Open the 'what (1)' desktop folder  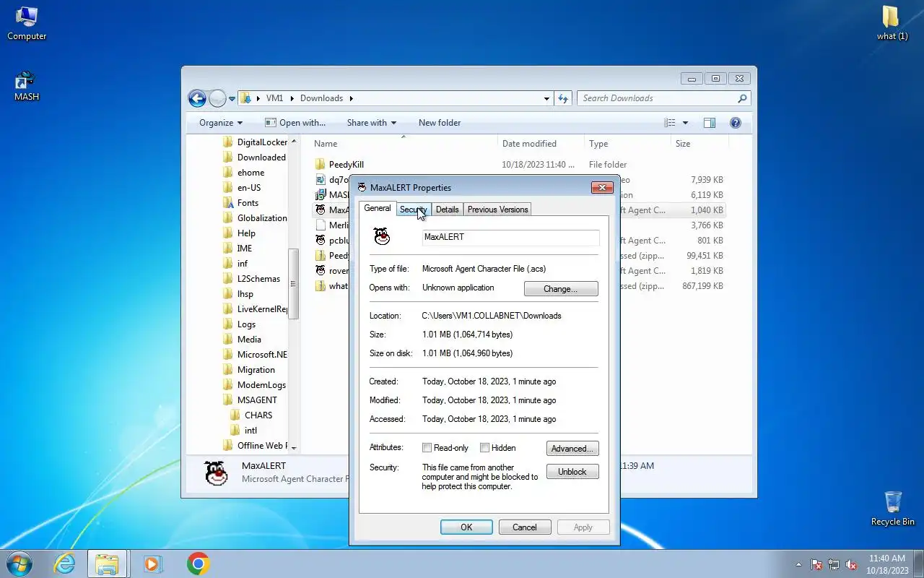pos(892,23)
